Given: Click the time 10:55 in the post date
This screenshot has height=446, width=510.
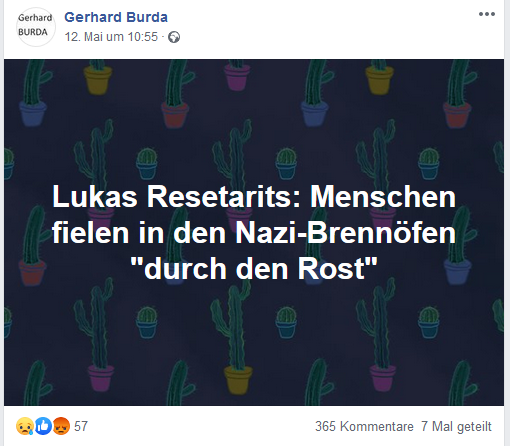Looking at the screenshot, I should pos(143,37).
